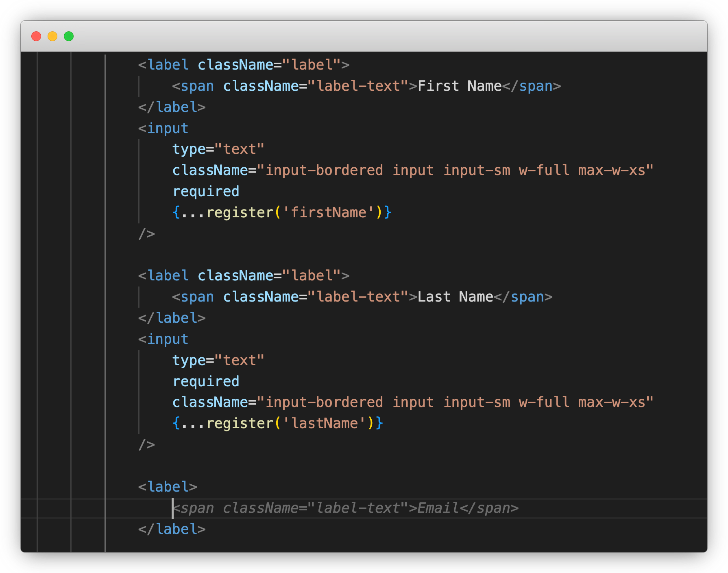Click the 'firstName' string in register call
Image resolution: width=728 pixels, height=573 pixels.
click(x=328, y=213)
